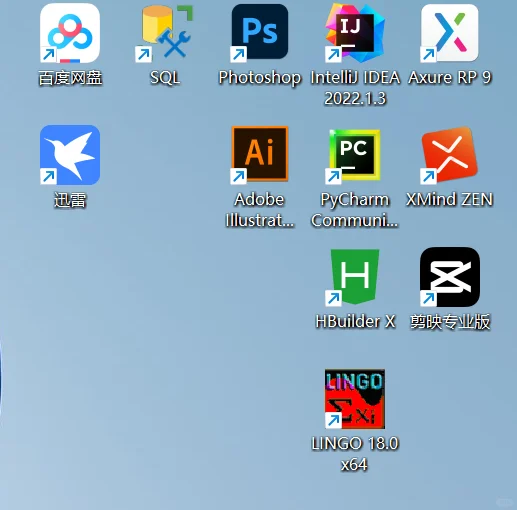Select the SQL management shortcut icon
The image size is (517, 510).
164,33
